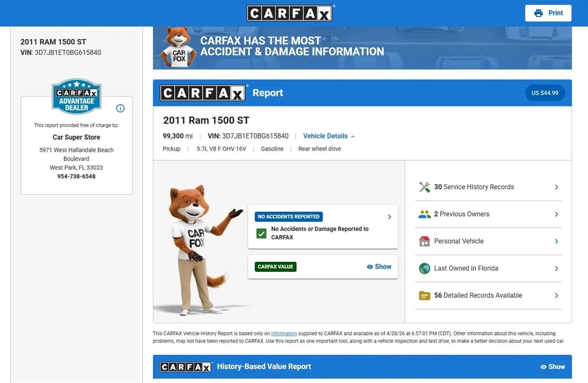
Task: Click the US $44.99 price button
Action: click(x=545, y=93)
